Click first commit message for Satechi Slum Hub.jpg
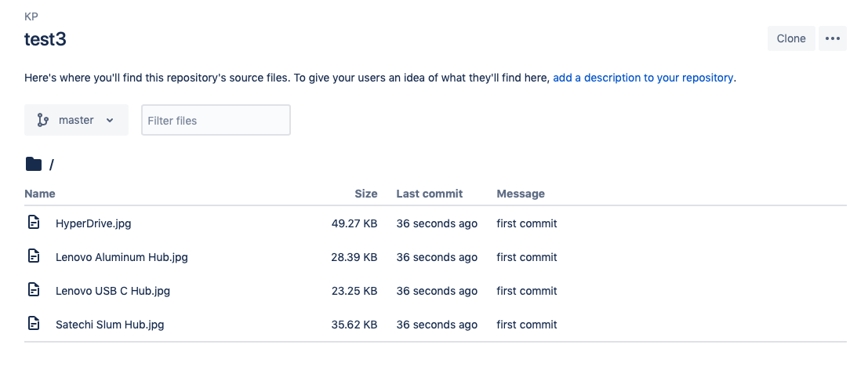Image resolution: width=868 pixels, height=370 pixels. [x=527, y=325]
